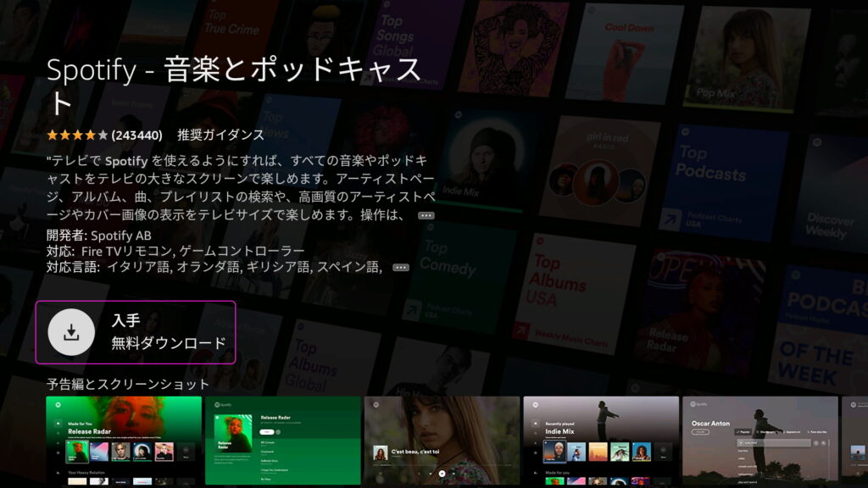This screenshot has width=868, height=488.
Task: Click the Spotify - 音楽とポッドキャスト title
Action: click(234, 86)
